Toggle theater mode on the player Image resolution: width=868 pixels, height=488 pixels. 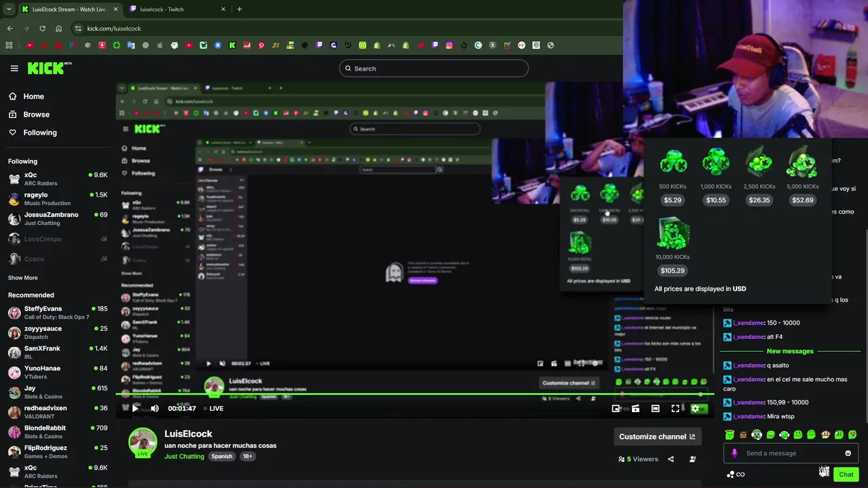click(x=655, y=408)
